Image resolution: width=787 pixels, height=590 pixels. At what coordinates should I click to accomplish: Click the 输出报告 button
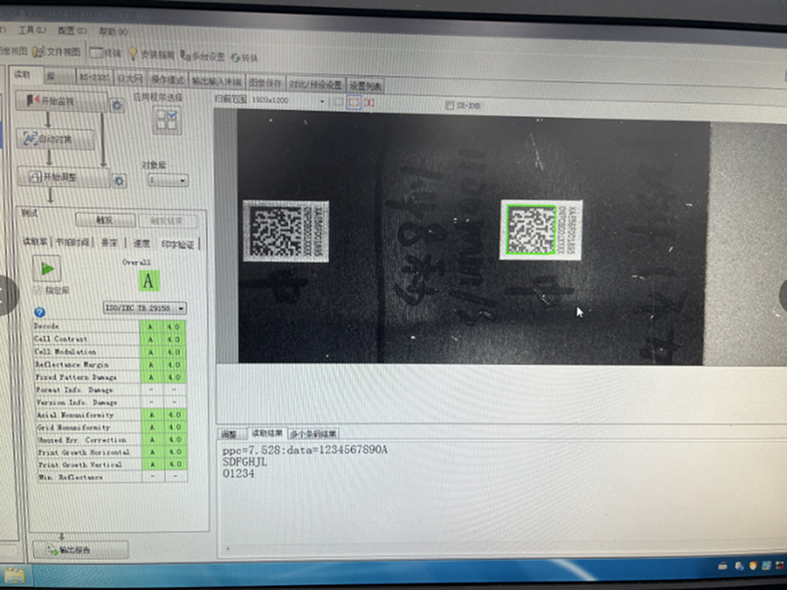80,550
